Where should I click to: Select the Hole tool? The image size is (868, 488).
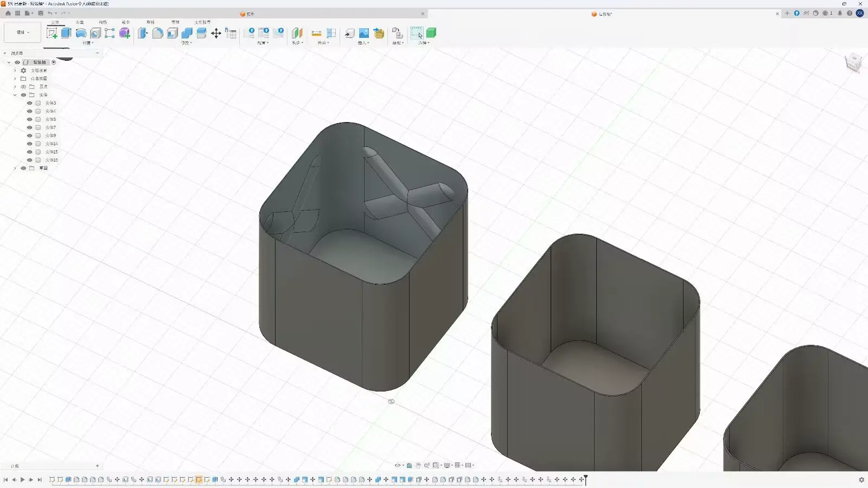point(95,33)
